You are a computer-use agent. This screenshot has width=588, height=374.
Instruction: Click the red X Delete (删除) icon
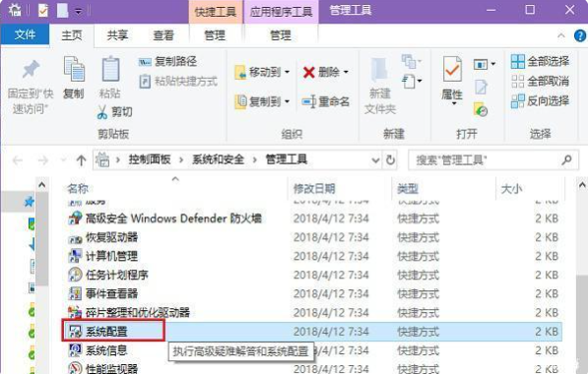309,72
